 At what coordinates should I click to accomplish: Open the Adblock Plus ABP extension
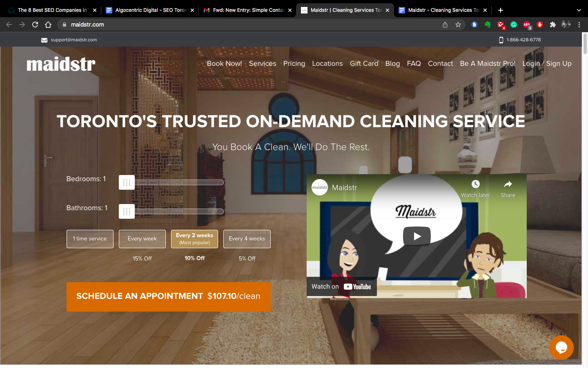tap(527, 25)
